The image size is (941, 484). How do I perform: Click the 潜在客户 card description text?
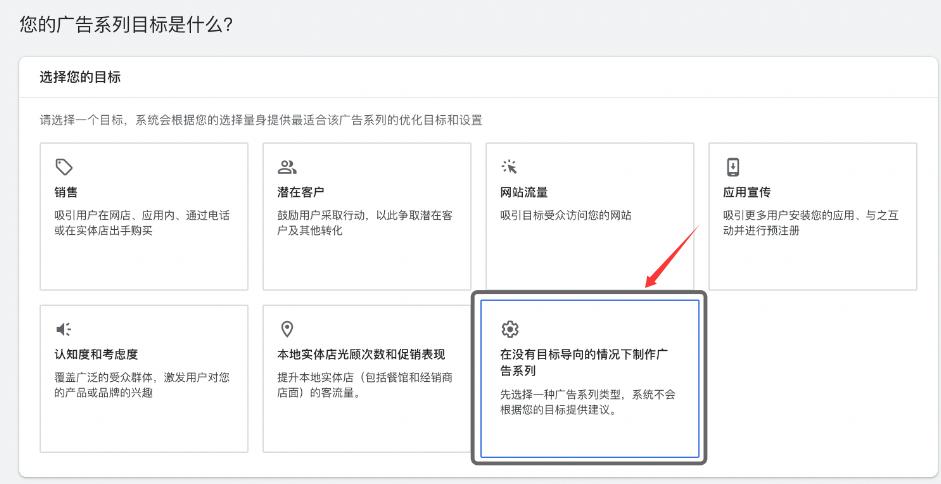(364, 222)
